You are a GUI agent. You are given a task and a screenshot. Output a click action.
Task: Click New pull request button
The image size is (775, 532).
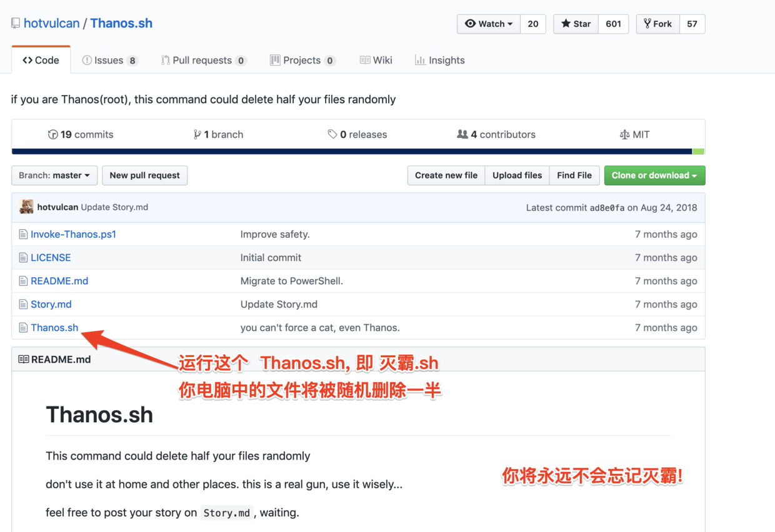coord(144,175)
